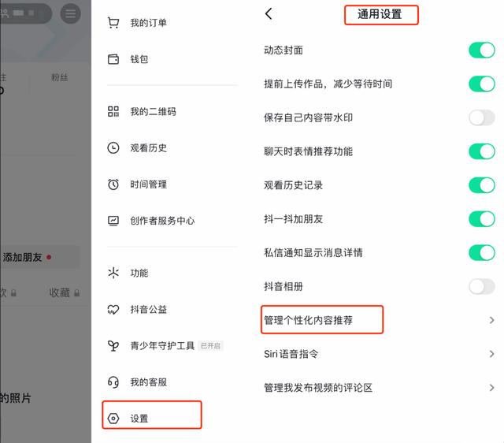Open the Siri 语音指令 chevron arrow
This screenshot has height=443, width=504.
491,354
